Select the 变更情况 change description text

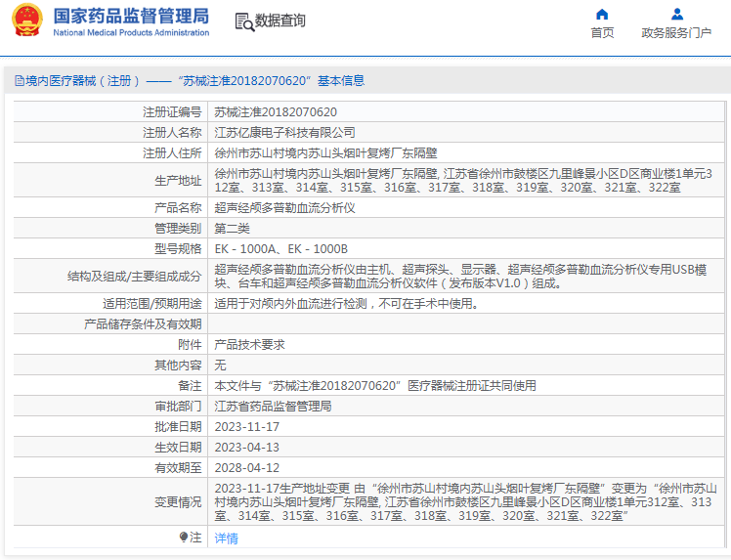pyautogui.click(x=466, y=502)
